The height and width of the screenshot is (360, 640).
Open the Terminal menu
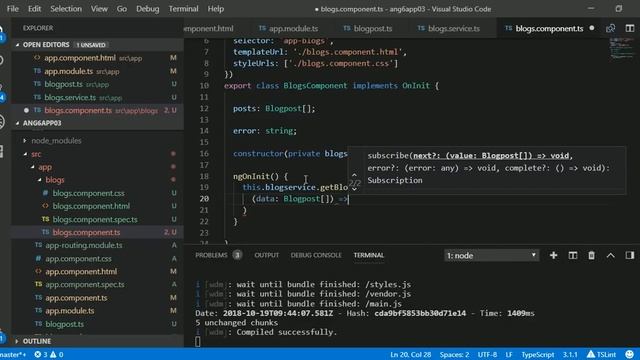pos(183,9)
